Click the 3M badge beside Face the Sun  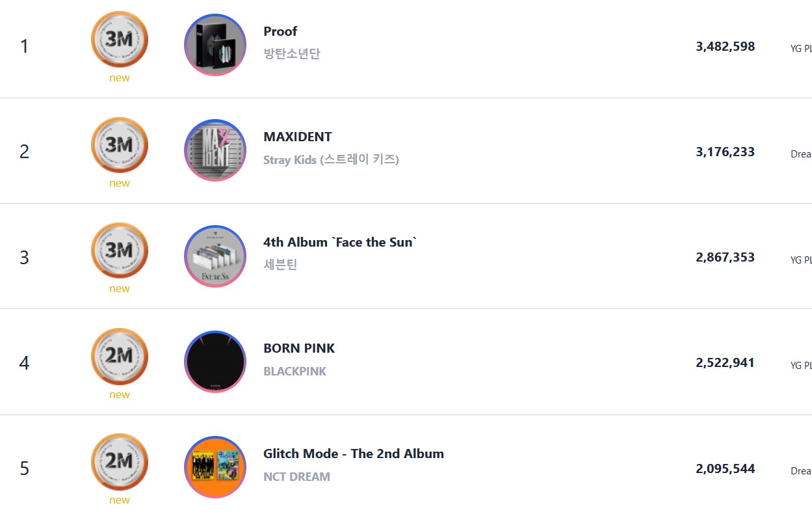pos(120,251)
